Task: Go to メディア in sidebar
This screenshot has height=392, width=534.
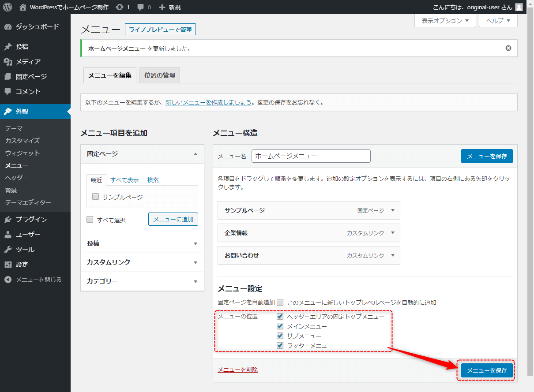Action: click(35, 62)
